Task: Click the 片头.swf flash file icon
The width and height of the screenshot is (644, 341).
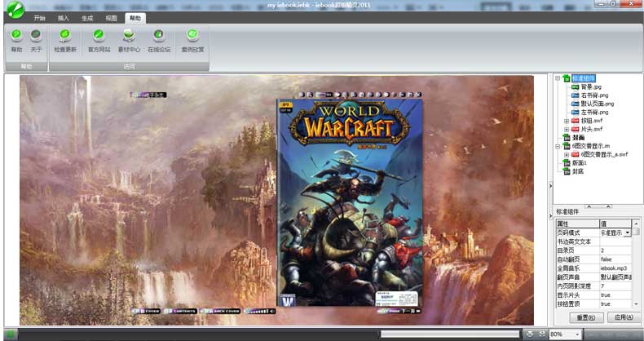Action: 575,129
